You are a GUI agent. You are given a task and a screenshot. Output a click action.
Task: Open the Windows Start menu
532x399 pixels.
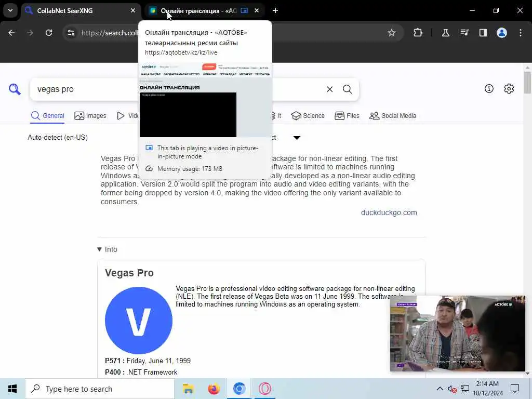(x=12, y=389)
